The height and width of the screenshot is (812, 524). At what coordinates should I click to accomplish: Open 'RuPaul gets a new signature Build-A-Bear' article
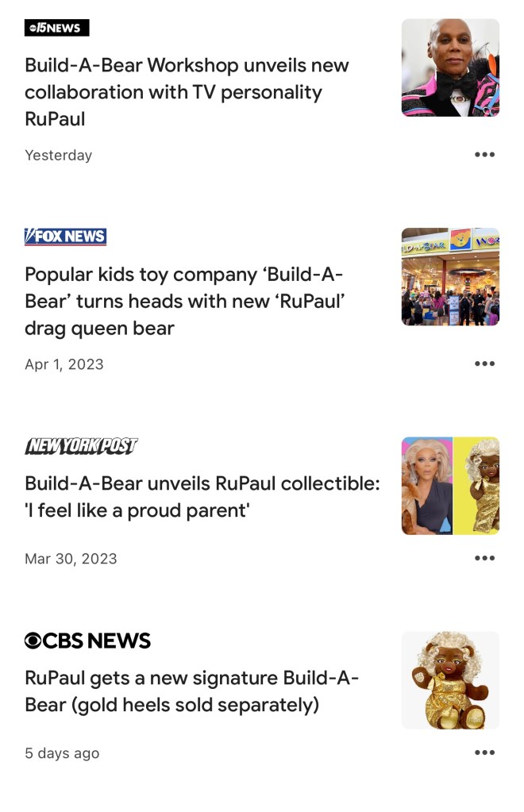pyautogui.click(x=191, y=691)
